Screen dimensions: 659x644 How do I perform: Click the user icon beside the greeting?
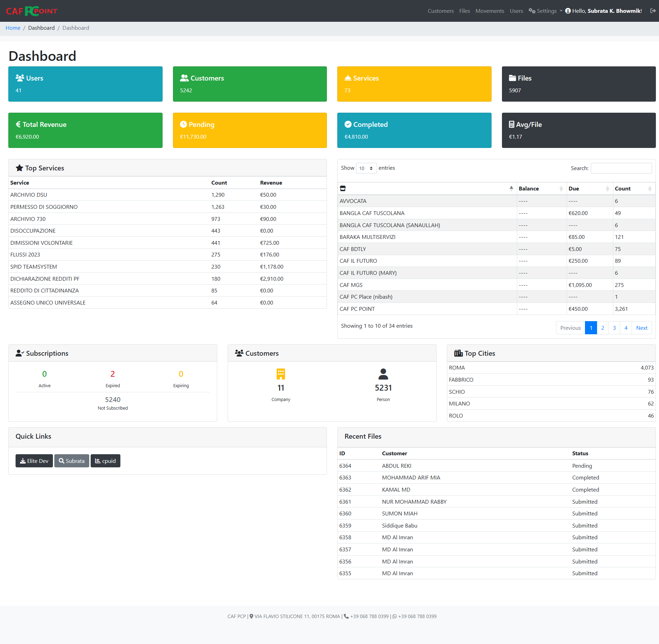tap(567, 11)
